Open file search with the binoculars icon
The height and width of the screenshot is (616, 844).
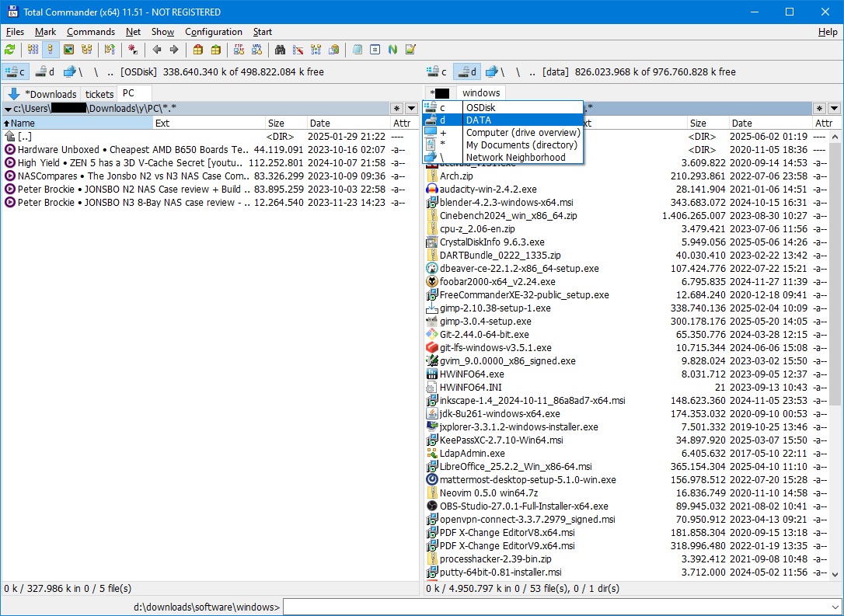click(x=280, y=50)
